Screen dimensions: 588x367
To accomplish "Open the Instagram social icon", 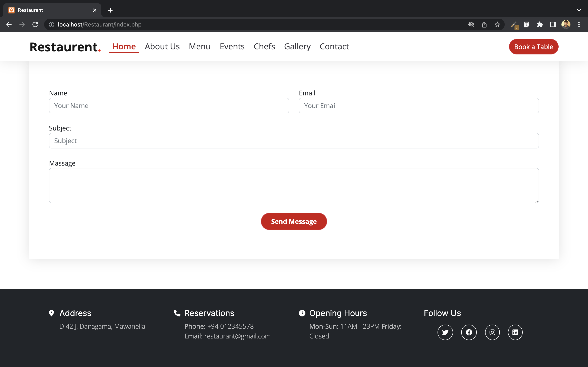I will pyautogui.click(x=492, y=332).
